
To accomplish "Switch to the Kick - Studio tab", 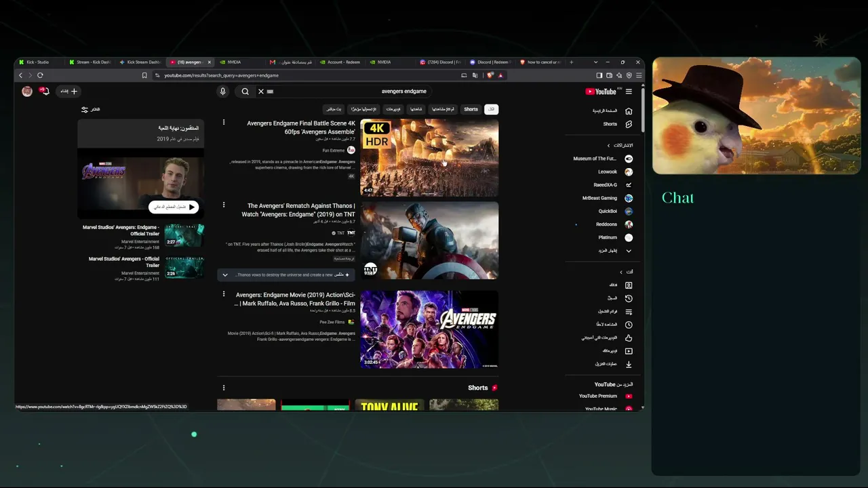I will 39,62.
